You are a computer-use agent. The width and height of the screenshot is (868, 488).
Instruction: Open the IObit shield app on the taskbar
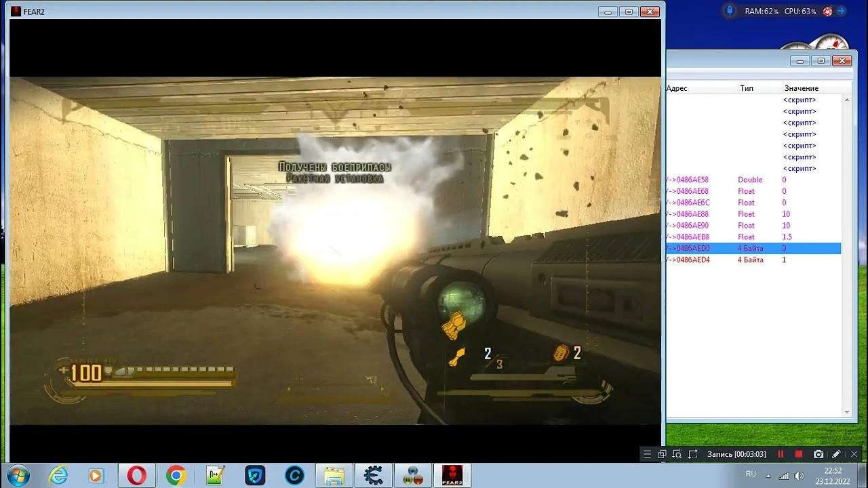click(x=255, y=474)
